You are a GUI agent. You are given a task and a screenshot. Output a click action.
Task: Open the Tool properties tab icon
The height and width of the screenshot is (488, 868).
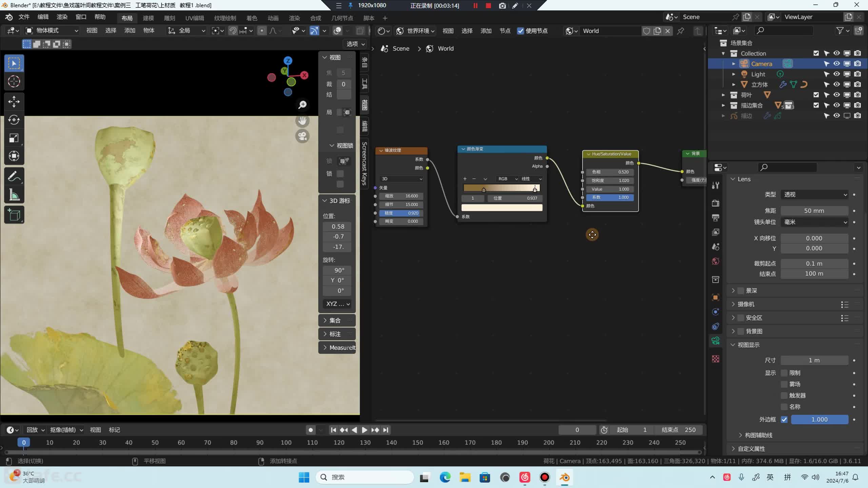pos(715,185)
